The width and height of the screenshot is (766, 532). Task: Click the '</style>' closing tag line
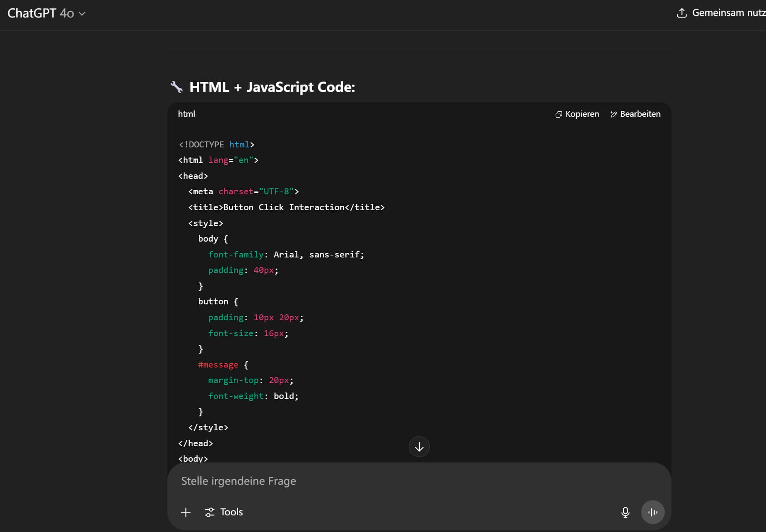pos(208,428)
